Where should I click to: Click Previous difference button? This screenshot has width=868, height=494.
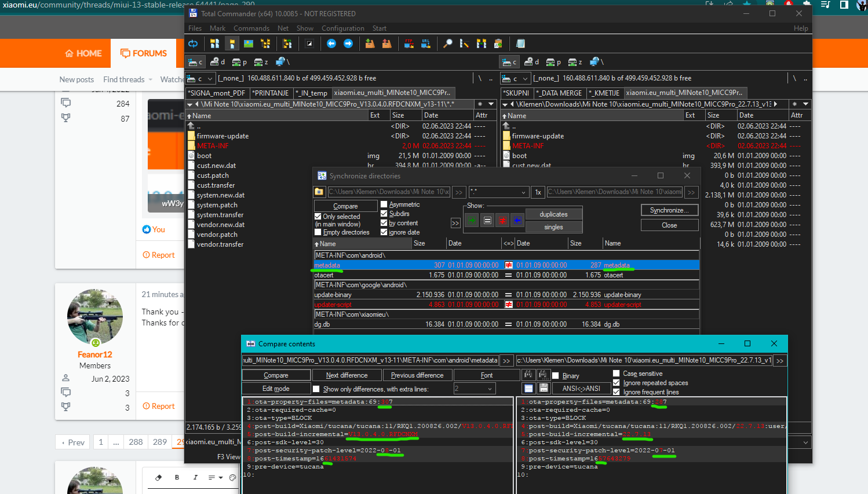pos(417,375)
